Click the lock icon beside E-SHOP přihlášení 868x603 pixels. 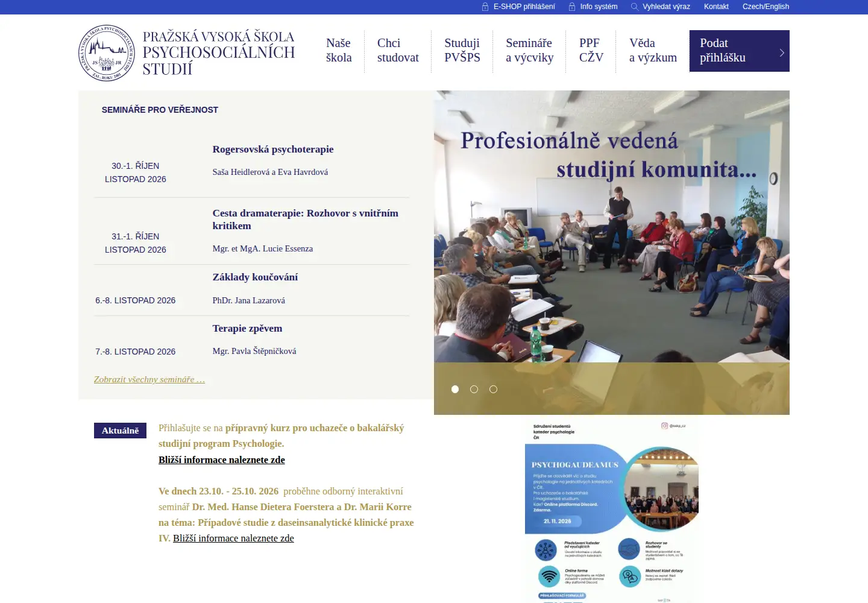click(485, 7)
